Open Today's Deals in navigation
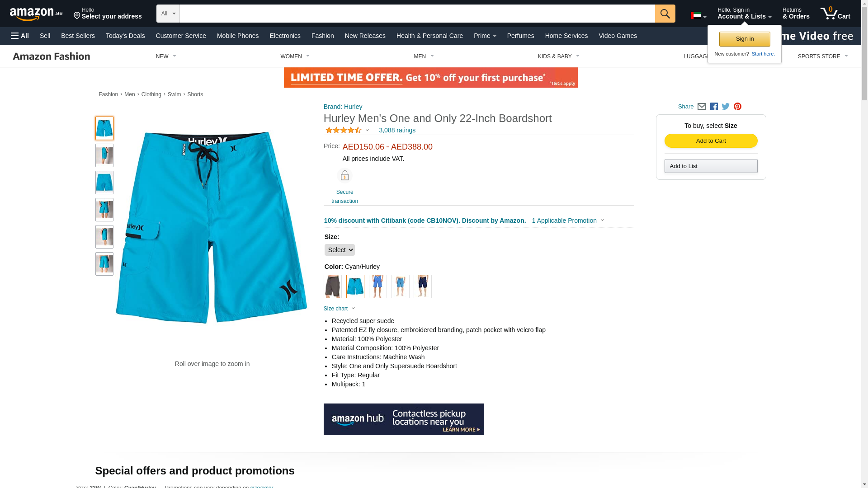This screenshot has height=488, width=868. pos(125,36)
